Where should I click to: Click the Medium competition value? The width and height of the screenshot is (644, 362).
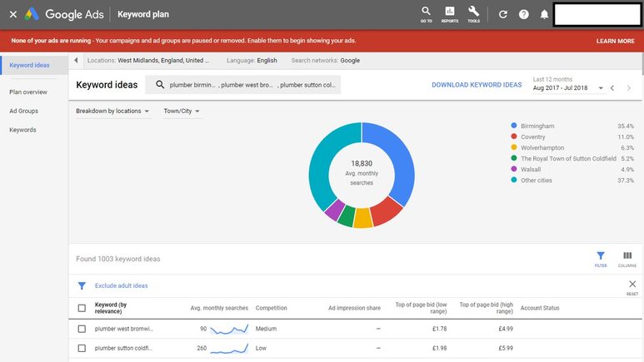click(x=266, y=329)
